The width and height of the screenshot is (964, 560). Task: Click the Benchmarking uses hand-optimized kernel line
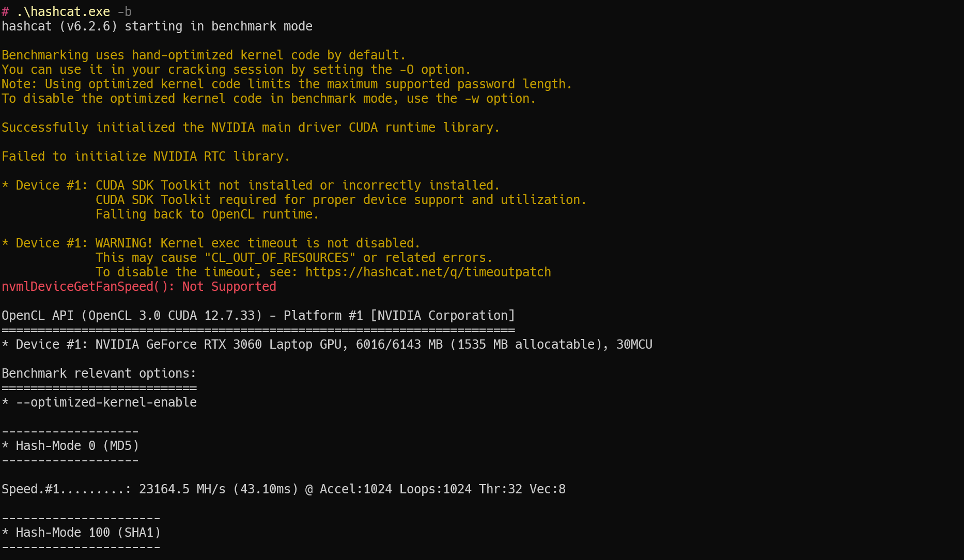click(204, 55)
